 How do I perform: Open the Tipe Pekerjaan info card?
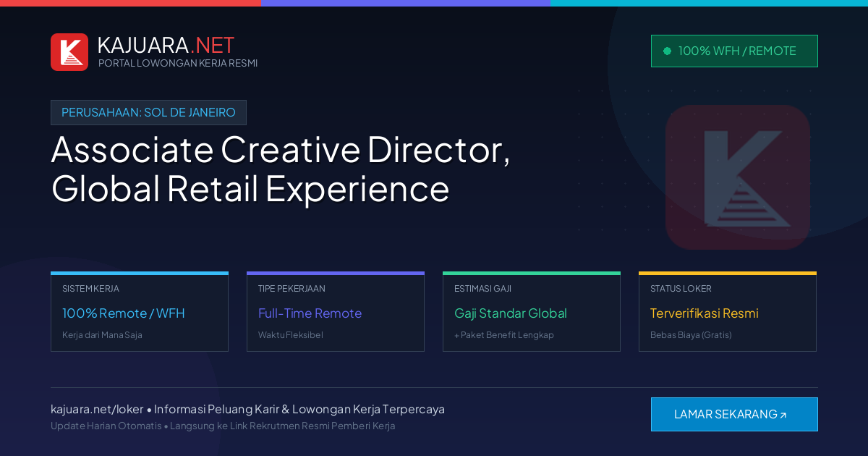click(x=336, y=311)
